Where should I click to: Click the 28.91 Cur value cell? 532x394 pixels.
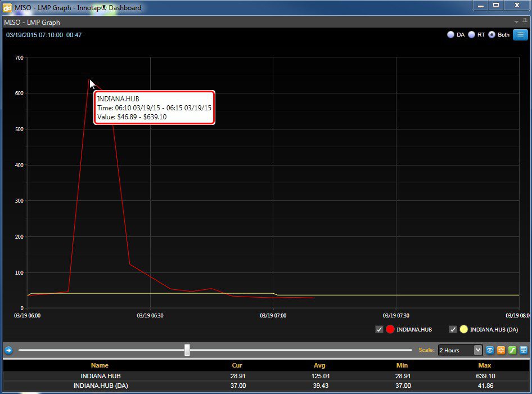coord(238,376)
